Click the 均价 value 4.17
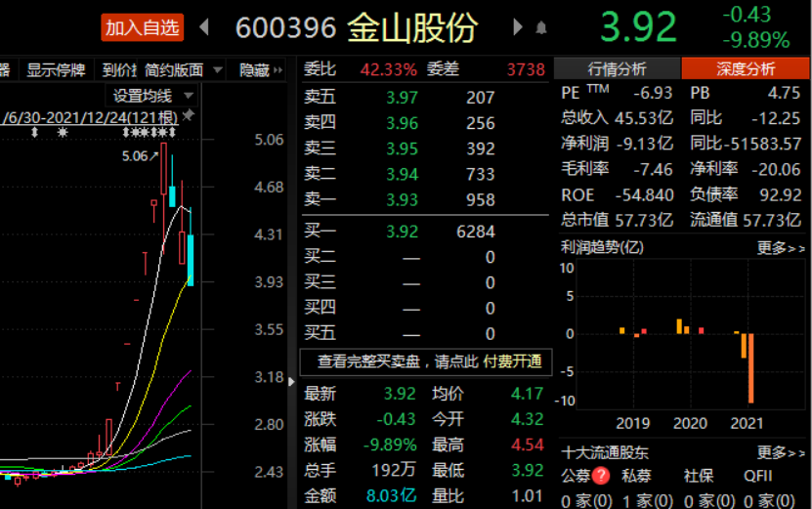 528,394
